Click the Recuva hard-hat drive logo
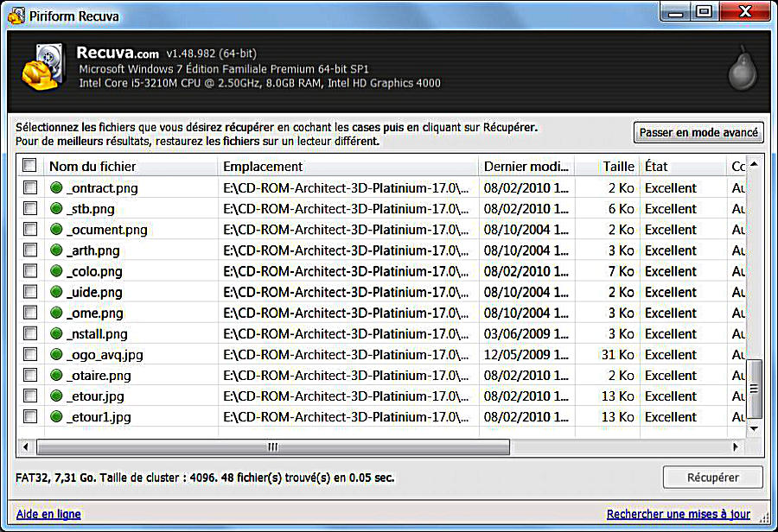Image resolution: width=778 pixels, height=532 pixels. pyautogui.click(x=43, y=67)
